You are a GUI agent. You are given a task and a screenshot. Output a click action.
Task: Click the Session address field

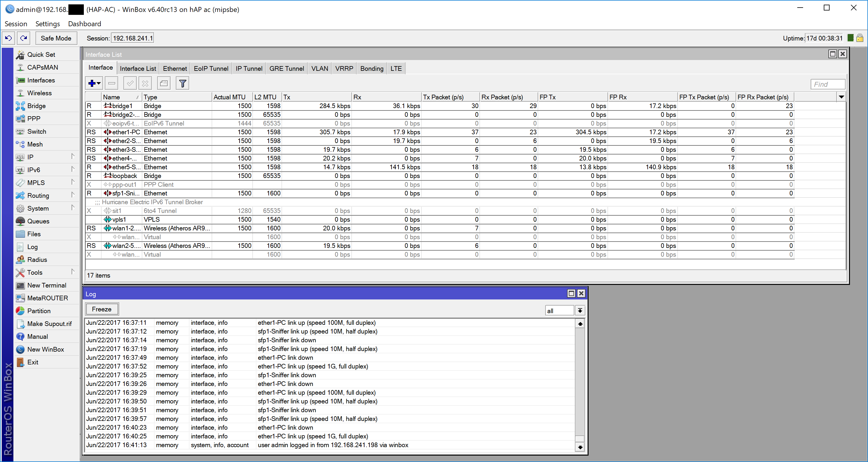[132, 38]
